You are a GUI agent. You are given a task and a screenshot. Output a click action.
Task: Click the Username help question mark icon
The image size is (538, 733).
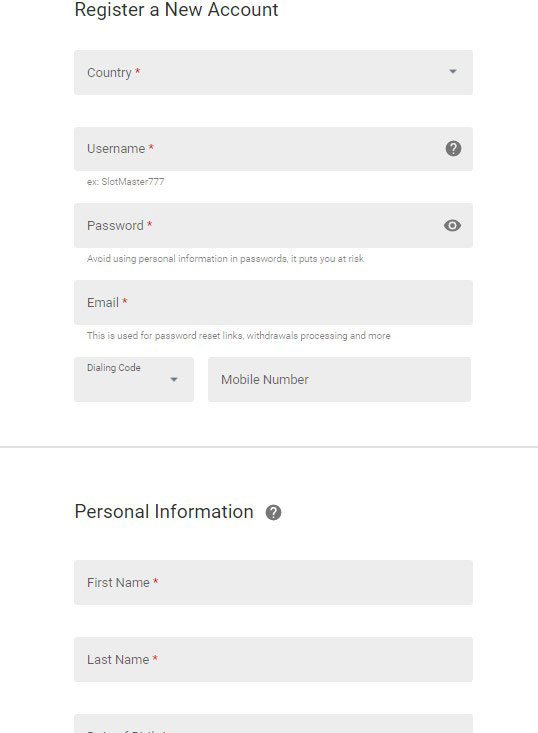pos(453,149)
